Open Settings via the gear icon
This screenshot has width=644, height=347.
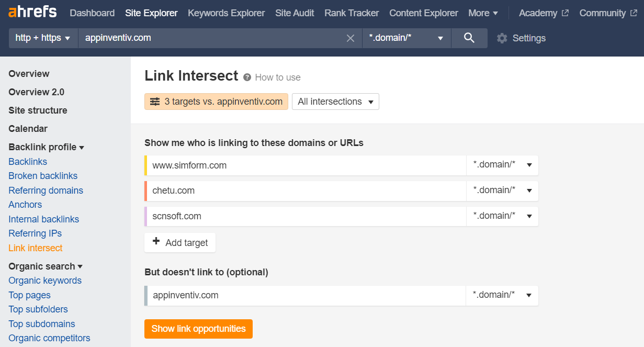(502, 38)
